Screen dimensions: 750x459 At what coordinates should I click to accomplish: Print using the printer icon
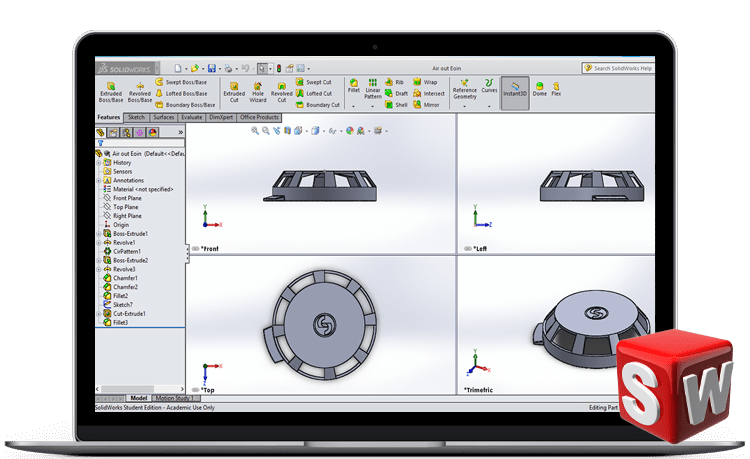229,68
